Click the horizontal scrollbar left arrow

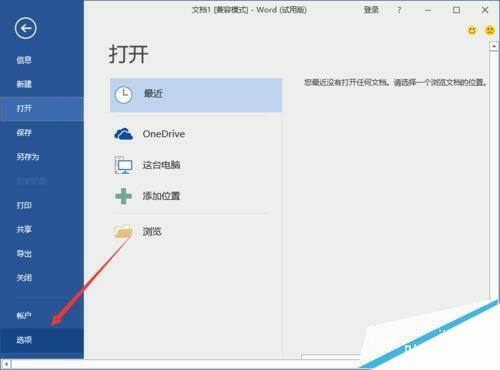point(6,364)
